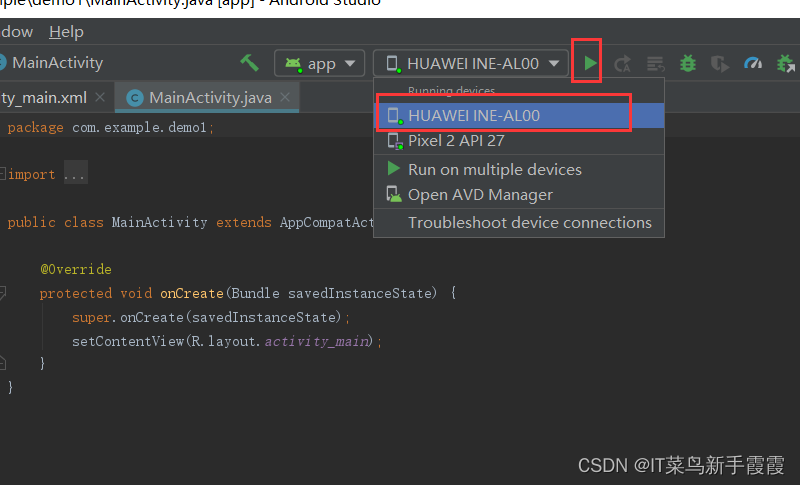Image resolution: width=800 pixels, height=485 pixels.
Task: Choose Open AVD Manager
Action: (519, 195)
